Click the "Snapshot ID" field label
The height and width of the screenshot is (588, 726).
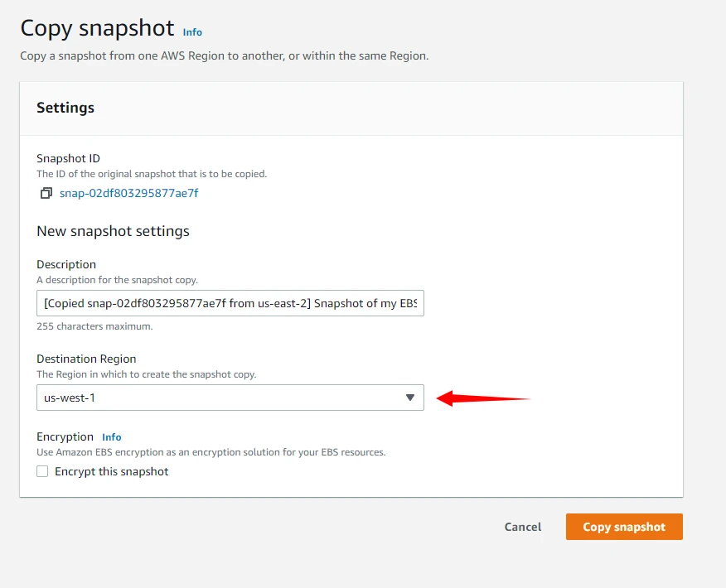(68, 158)
